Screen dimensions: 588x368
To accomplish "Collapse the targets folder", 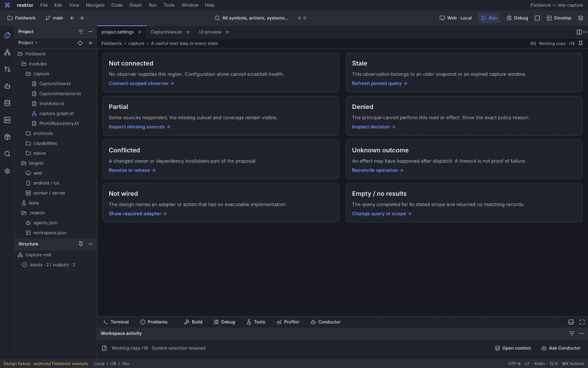I will click(x=32, y=163).
